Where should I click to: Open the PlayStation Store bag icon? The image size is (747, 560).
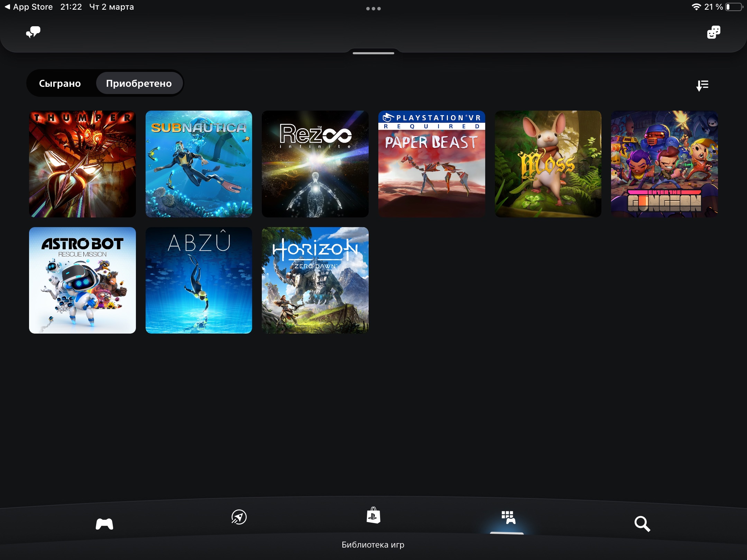click(x=373, y=515)
